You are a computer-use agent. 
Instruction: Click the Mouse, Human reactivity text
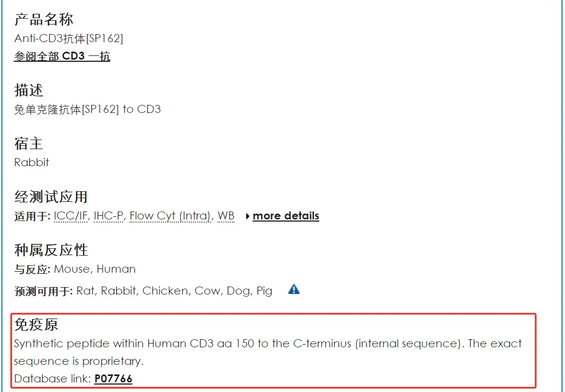coord(95,269)
